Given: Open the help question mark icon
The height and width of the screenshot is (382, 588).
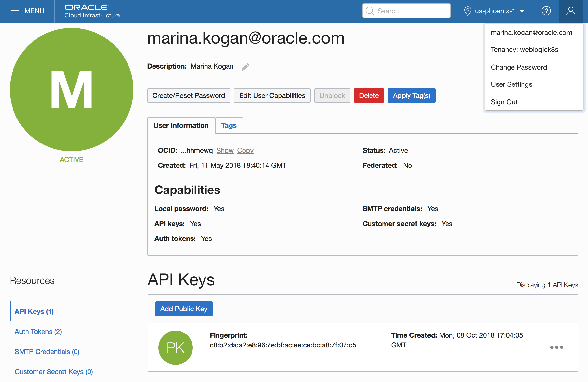Looking at the screenshot, I should 546,11.
